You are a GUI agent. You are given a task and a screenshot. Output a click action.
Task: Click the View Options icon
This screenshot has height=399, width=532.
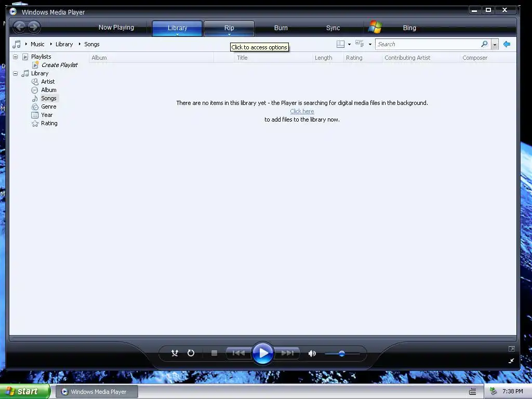(360, 44)
